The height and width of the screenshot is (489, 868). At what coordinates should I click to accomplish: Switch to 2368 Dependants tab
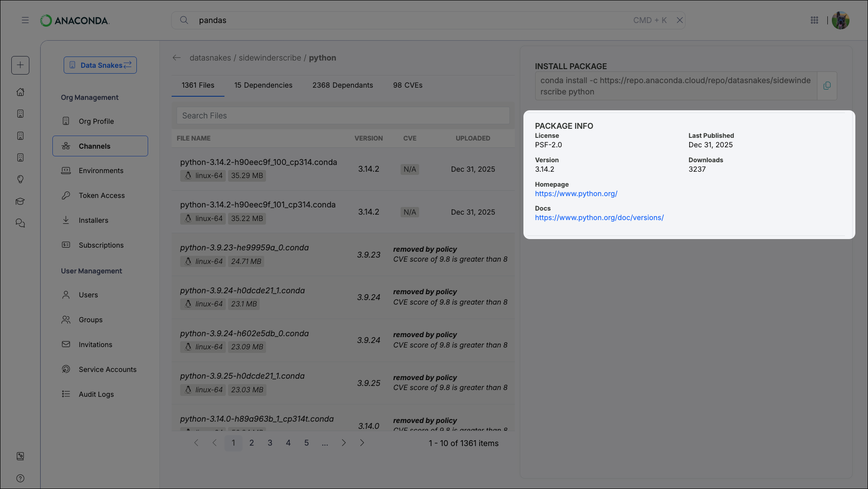click(343, 85)
